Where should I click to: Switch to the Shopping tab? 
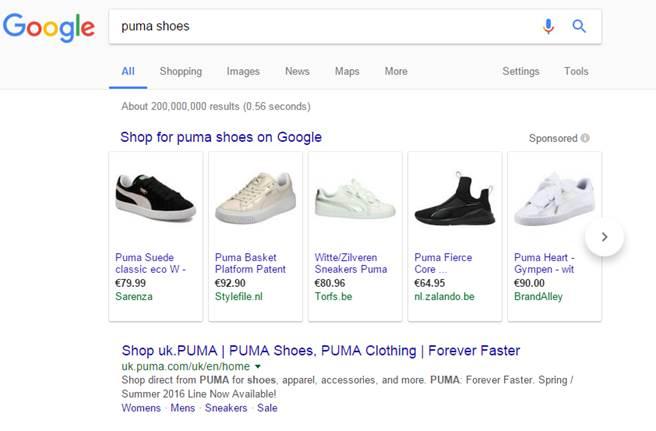pos(180,71)
